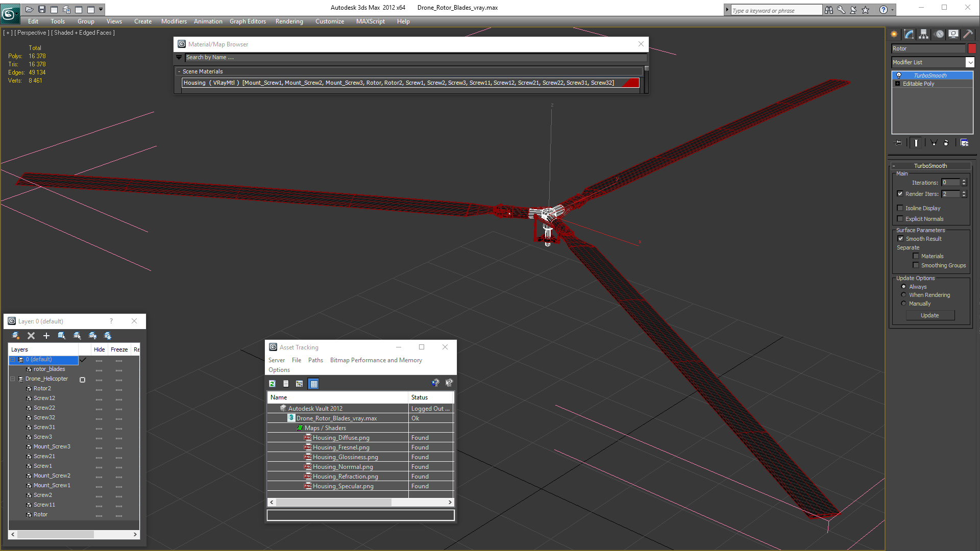Open Paths menu in Asset Tracking
Screen dimensions: 980x551
point(315,360)
